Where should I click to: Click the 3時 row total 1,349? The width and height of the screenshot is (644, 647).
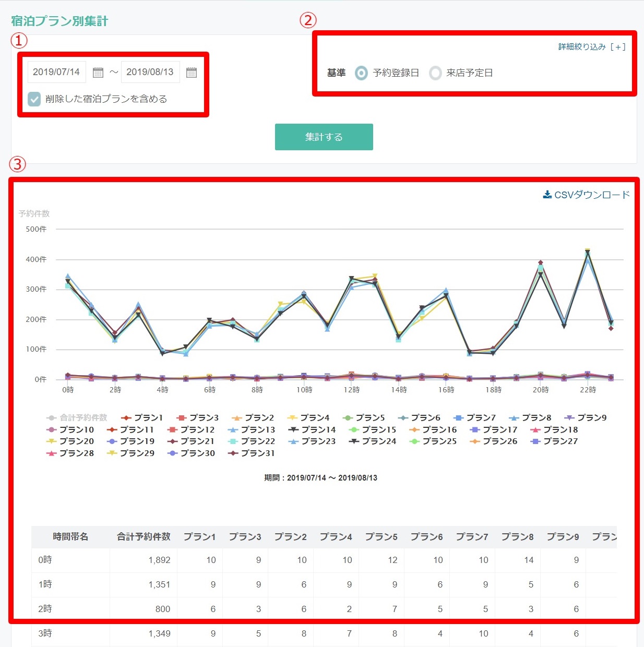pyautogui.click(x=159, y=633)
